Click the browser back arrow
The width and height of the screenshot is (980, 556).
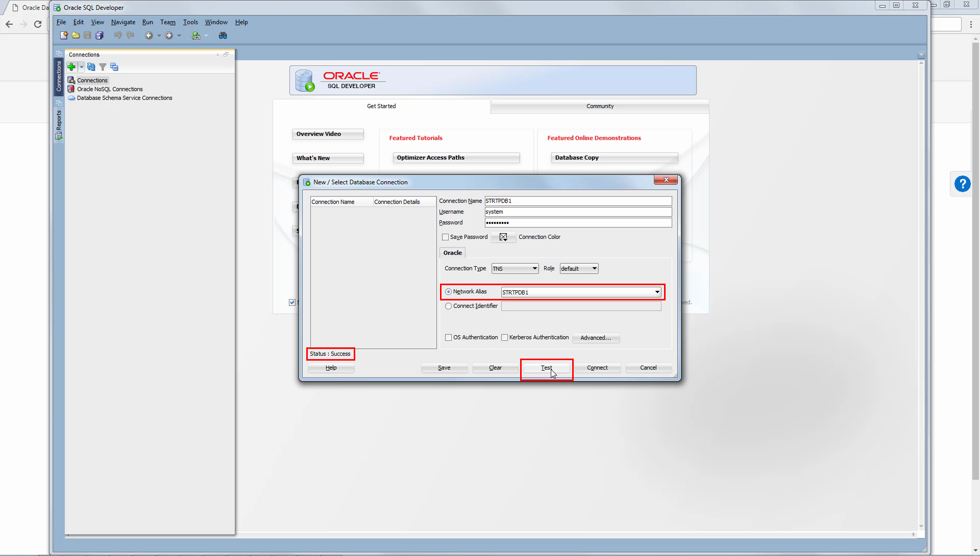pos(9,24)
